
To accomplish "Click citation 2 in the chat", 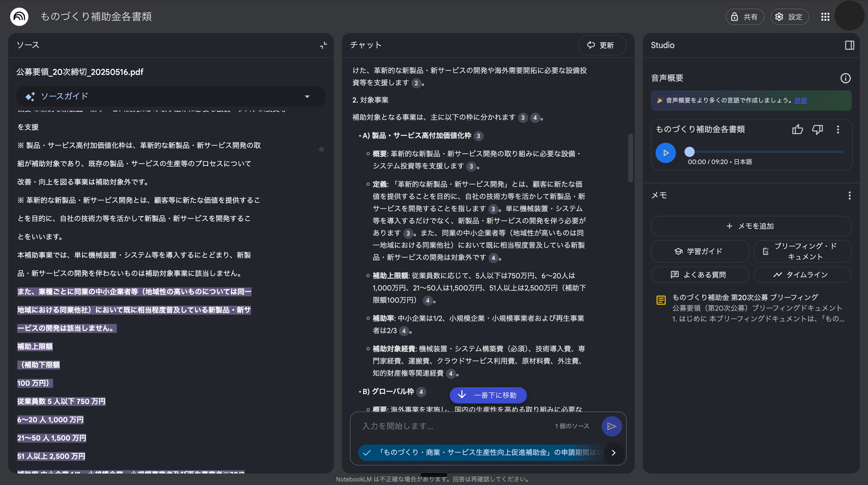I will point(416,83).
